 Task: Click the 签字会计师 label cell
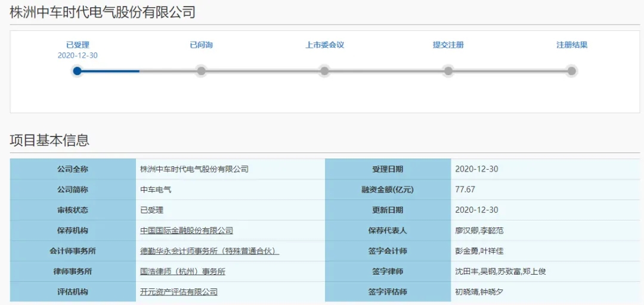(x=388, y=251)
